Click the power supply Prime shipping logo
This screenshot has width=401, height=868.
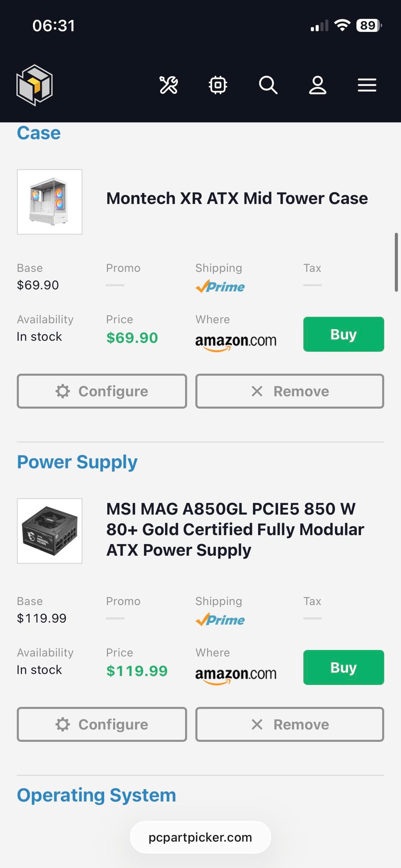pyautogui.click(x=220, y=620)
